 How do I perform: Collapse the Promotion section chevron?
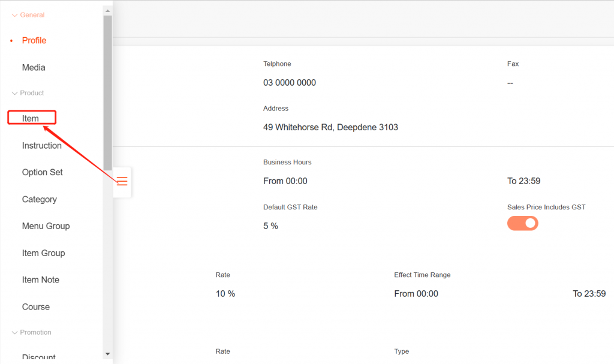tap(15, 333)
